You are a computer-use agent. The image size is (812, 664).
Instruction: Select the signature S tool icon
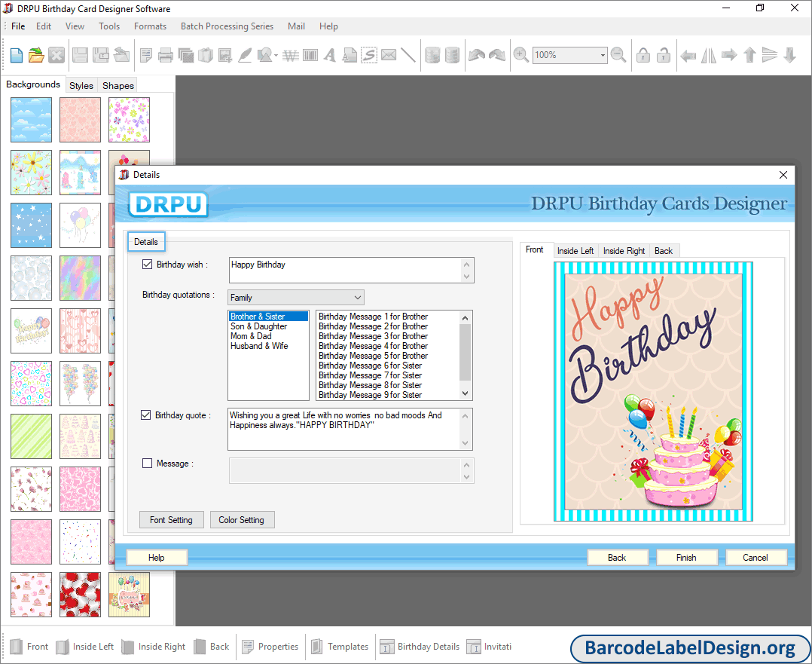point(369,55)
